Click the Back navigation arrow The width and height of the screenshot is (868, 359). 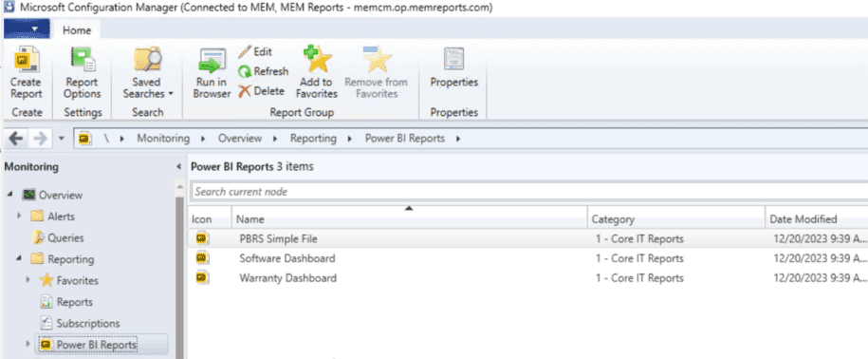pyautogui.click(x=15, y=139)
